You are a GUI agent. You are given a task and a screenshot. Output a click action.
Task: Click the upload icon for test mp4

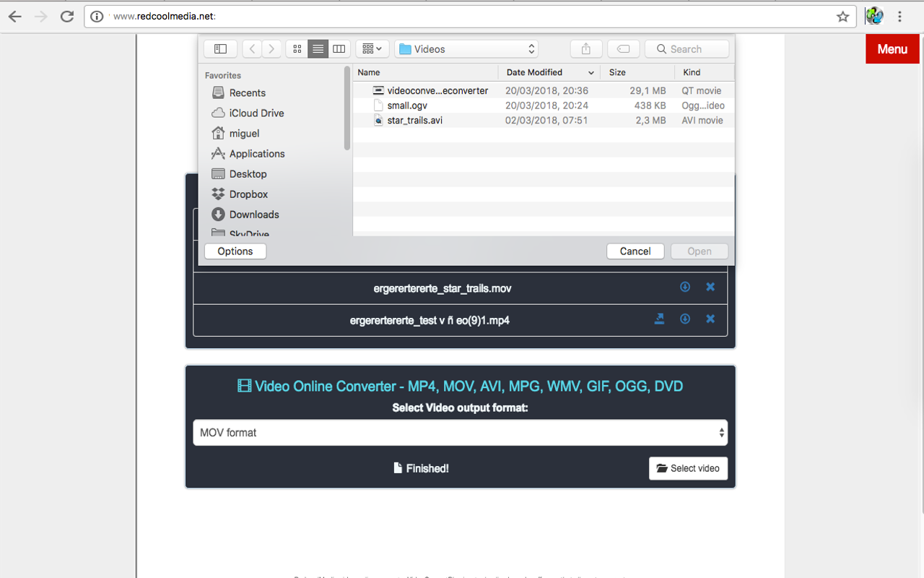(659, 319)
